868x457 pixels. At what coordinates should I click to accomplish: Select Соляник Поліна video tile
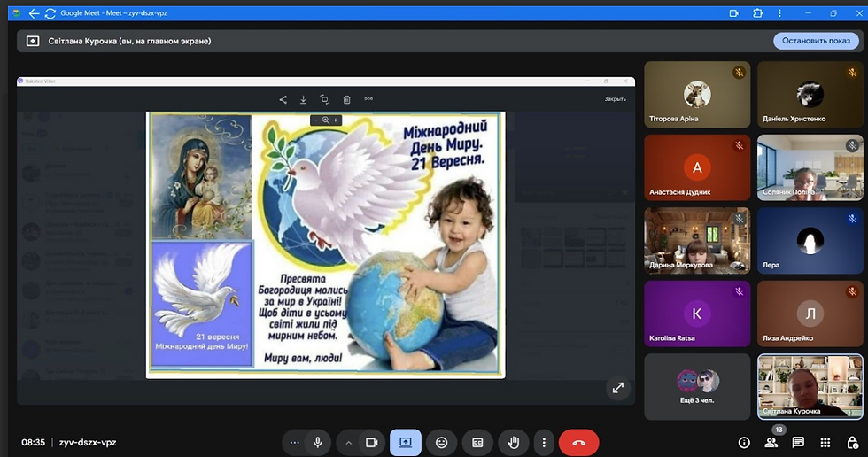(x=810, y=167)
